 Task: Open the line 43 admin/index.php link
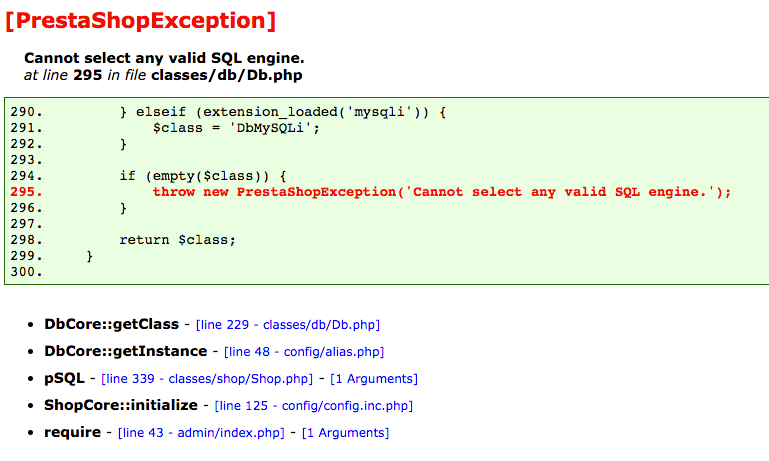tap(201, 433)
